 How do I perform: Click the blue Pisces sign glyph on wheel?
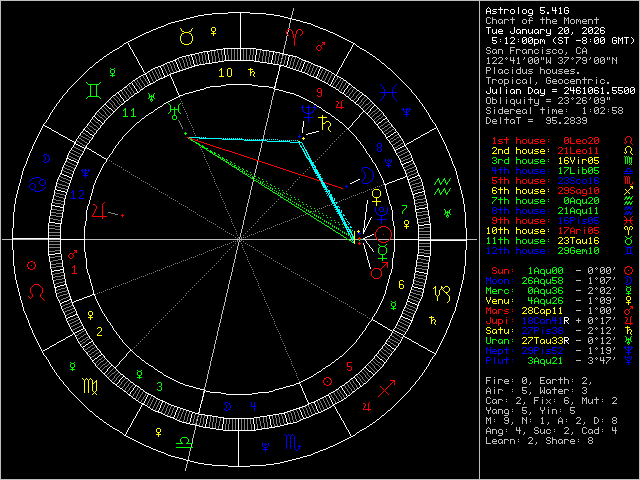pos(388,93)
